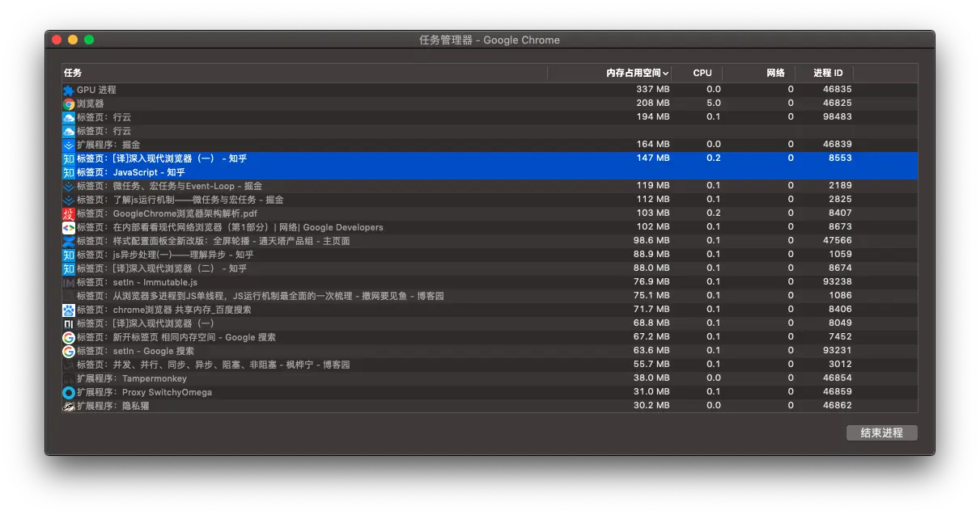Click the blue ring icon of Proxy SwitchyOmega
The height and width of the screenshot is (515, 980).
69,392
